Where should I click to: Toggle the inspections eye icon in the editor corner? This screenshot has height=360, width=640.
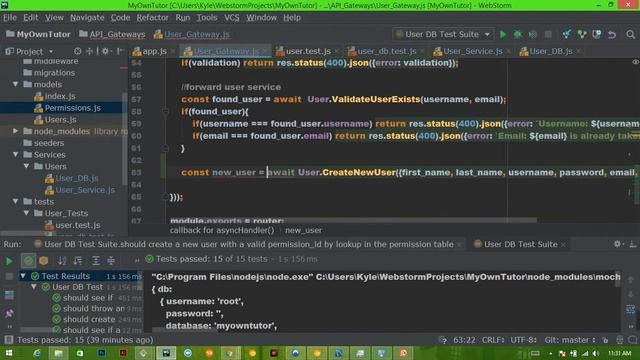pyautogui.click(x=636, y=62)
